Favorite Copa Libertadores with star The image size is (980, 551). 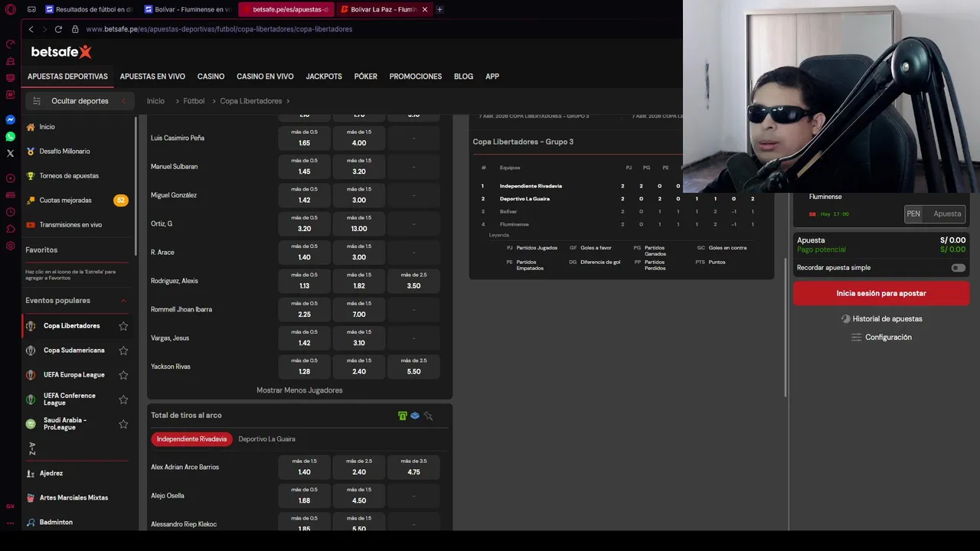pyautogui.click(x=123, y=326)
